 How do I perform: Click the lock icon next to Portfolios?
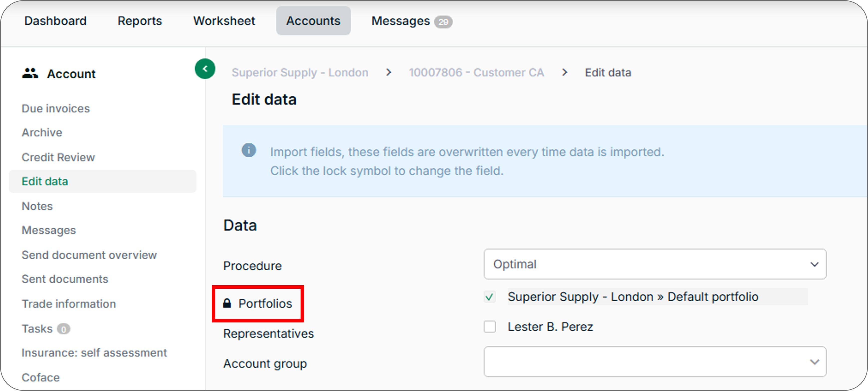227,303
